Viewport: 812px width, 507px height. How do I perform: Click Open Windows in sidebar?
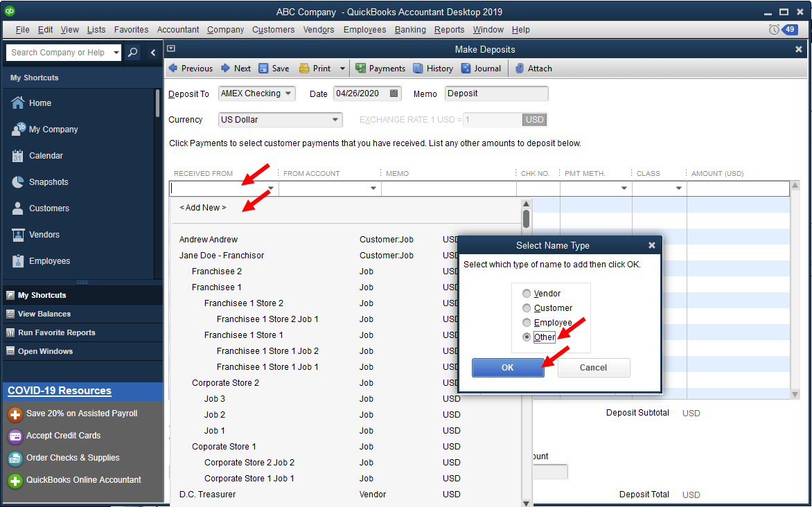[x=45, y=351]
